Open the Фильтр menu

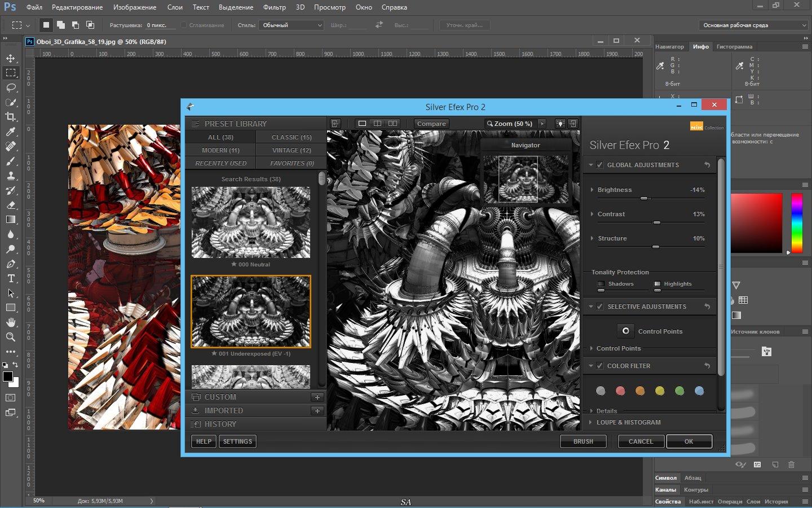click(274, 7)
